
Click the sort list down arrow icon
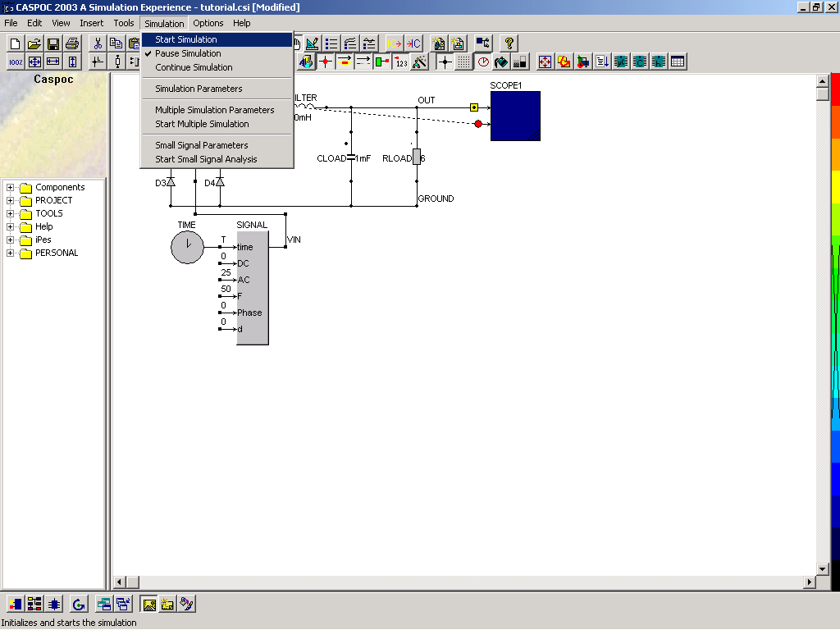pyautogui.click(x=602, y=62)
